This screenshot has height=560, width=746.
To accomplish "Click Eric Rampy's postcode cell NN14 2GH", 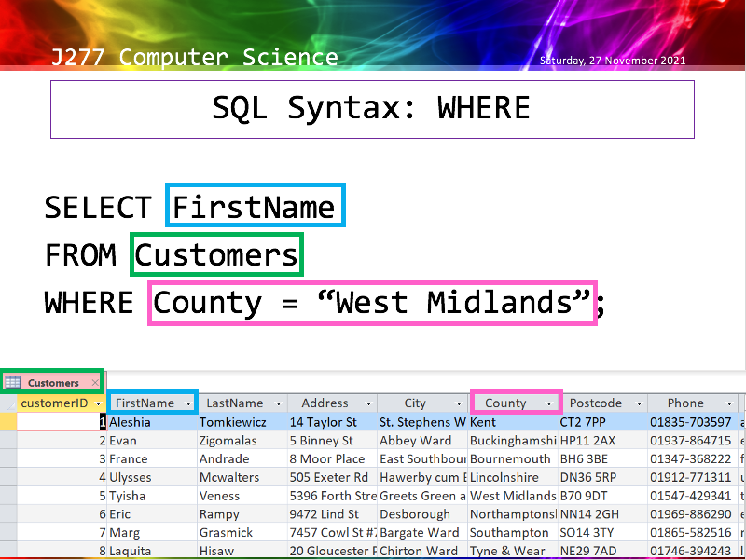I will tap(590, 514).
